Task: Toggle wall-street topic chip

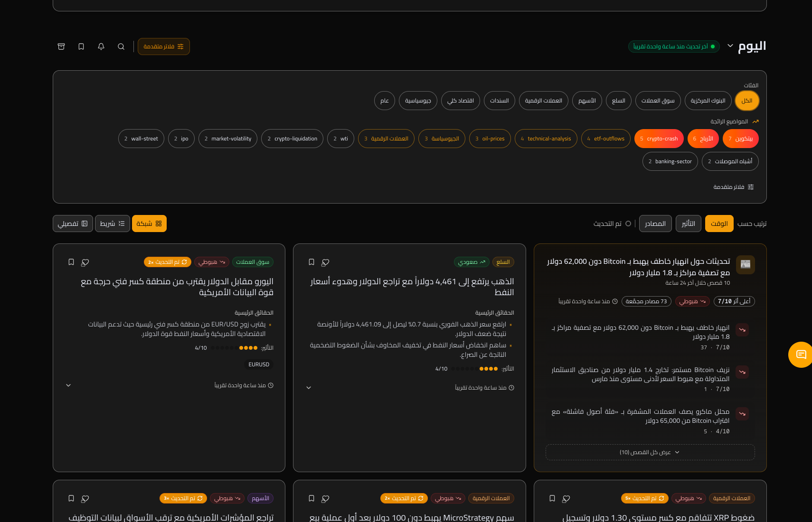Action: click(141, 139)
